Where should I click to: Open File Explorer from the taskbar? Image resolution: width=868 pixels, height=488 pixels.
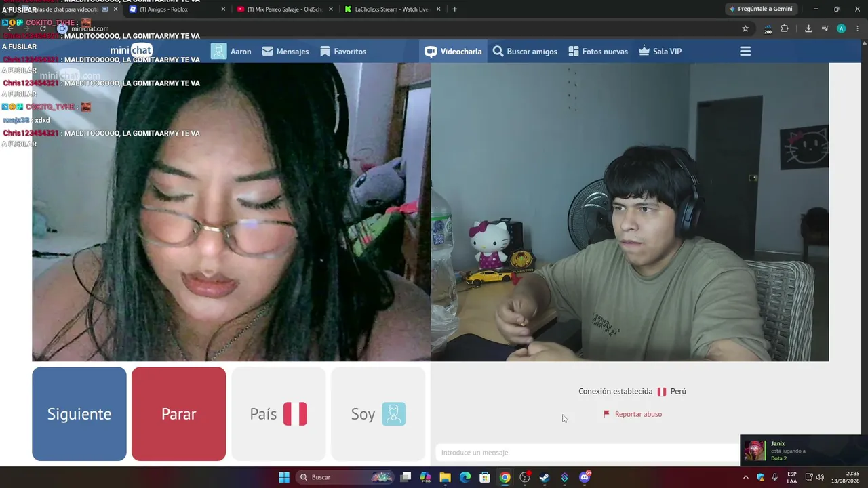tap(445, 477)
